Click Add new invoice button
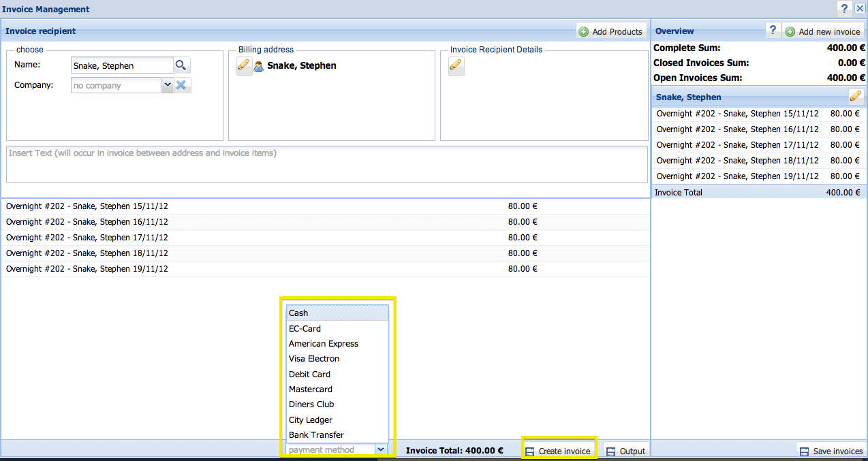 click(x=823, y=31)
